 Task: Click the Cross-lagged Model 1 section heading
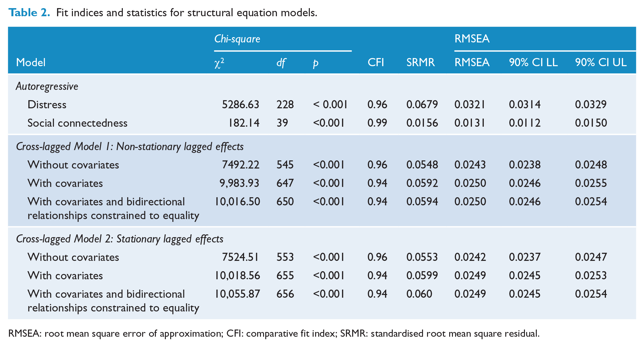[130, 147]
